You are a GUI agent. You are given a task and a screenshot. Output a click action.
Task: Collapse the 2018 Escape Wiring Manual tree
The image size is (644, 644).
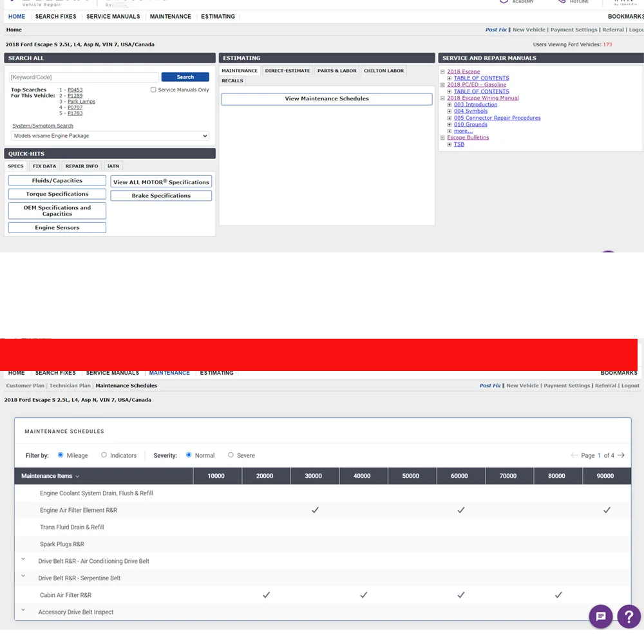coord(443,97)
